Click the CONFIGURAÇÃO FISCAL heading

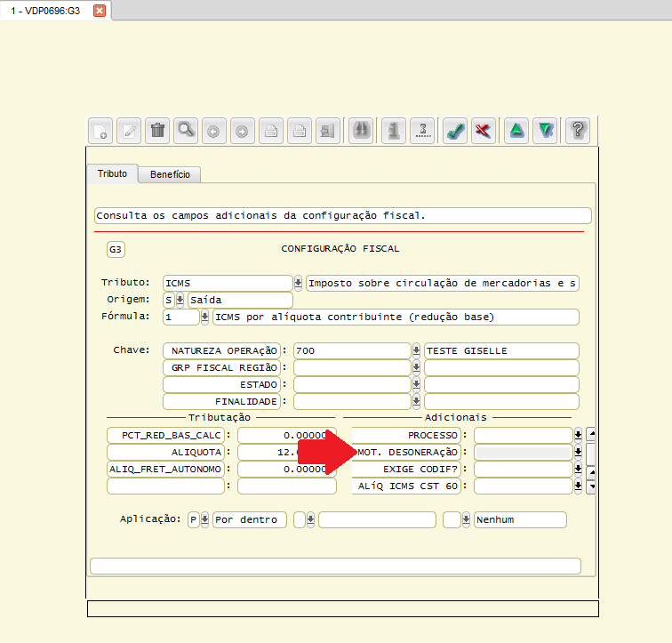[x=340, y=249]
